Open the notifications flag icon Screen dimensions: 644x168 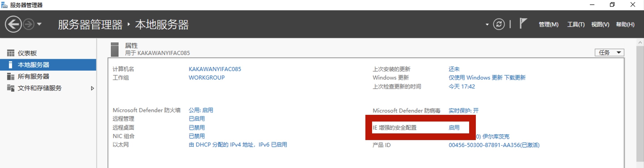tap(523, 23)
